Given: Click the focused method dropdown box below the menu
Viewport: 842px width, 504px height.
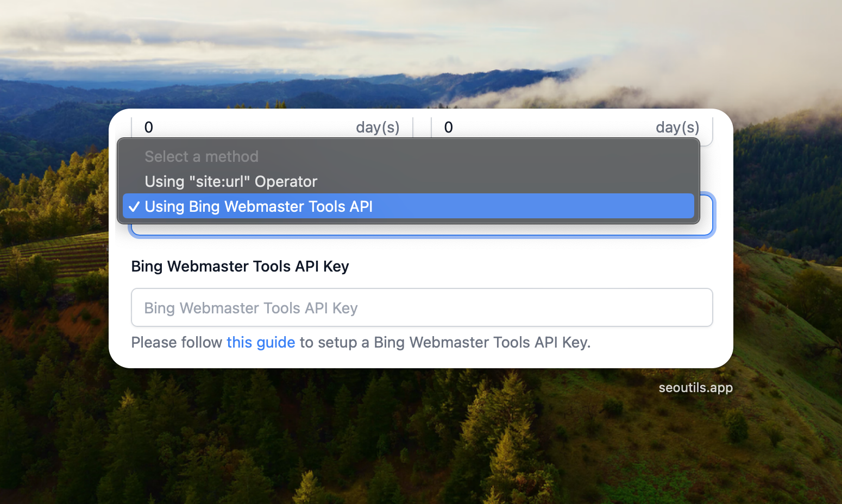Looking at the screenshot, I should (x=422, y=230).
